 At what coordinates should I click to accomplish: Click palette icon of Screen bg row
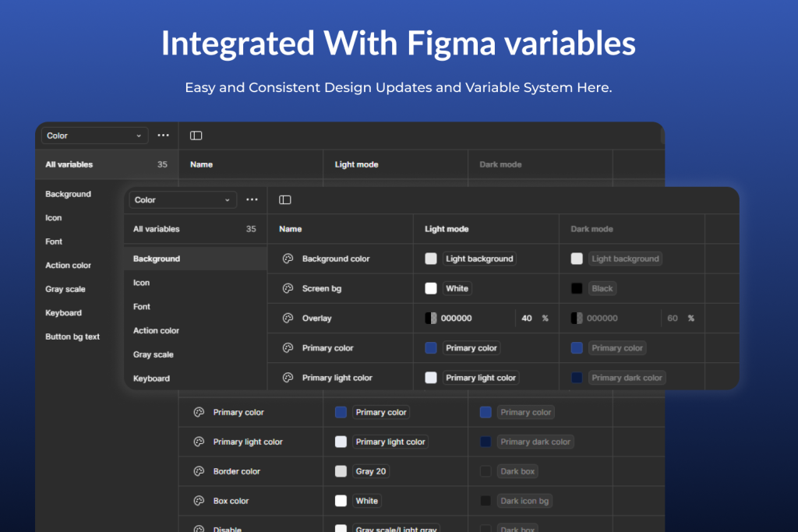coord(288,288)
